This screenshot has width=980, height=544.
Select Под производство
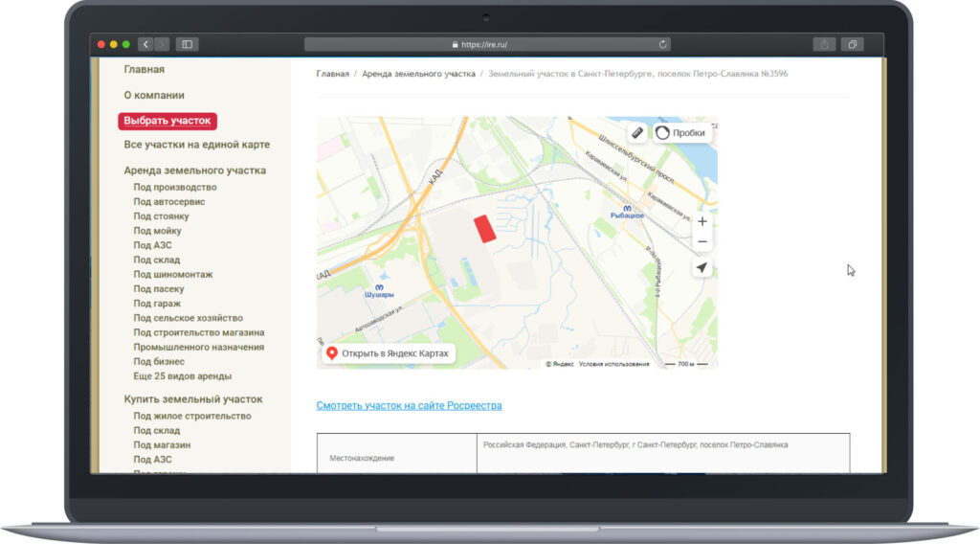(175, 187)
